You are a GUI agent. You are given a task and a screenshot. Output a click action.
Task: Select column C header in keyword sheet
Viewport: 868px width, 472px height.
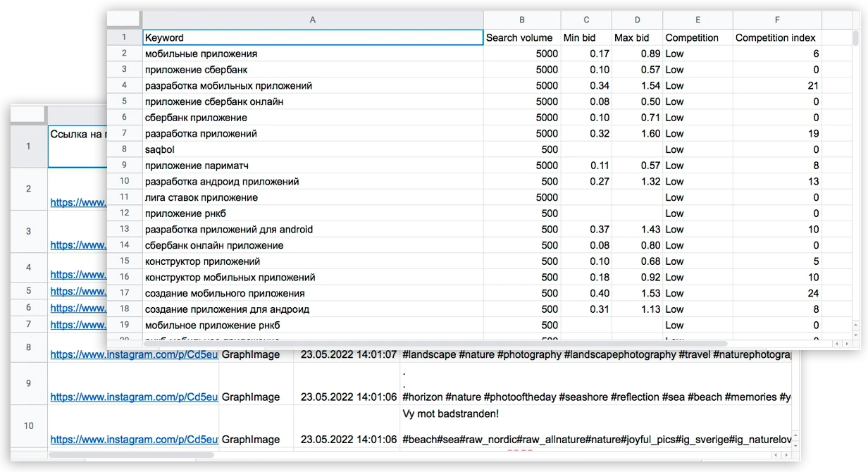[x=586, y=20]
